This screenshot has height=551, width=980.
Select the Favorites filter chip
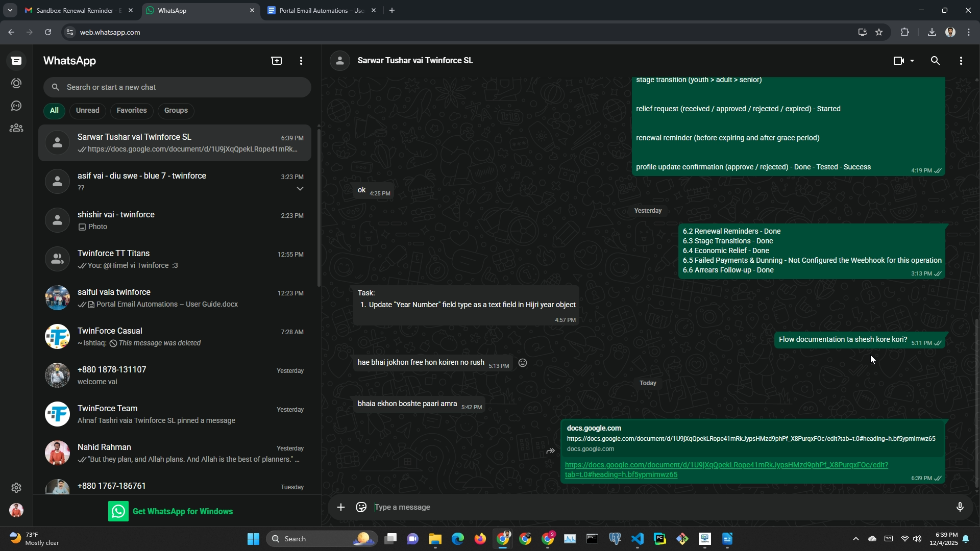pos(131,110)
